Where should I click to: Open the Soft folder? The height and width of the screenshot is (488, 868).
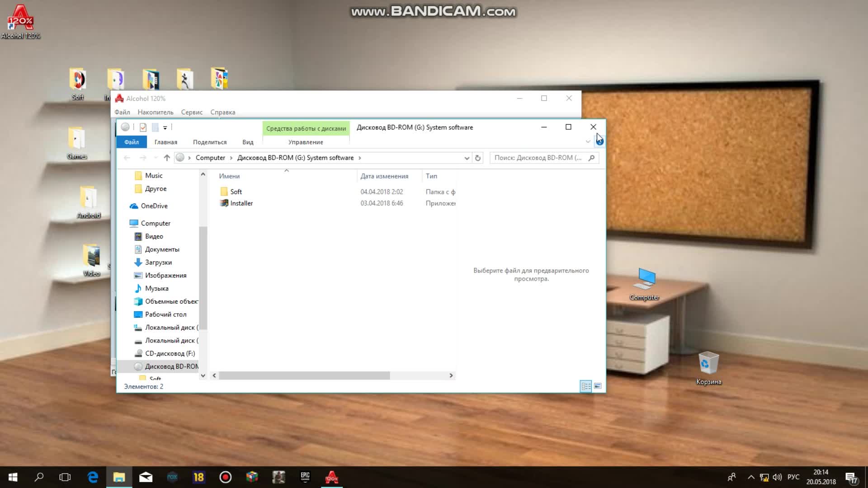point(236,191)
